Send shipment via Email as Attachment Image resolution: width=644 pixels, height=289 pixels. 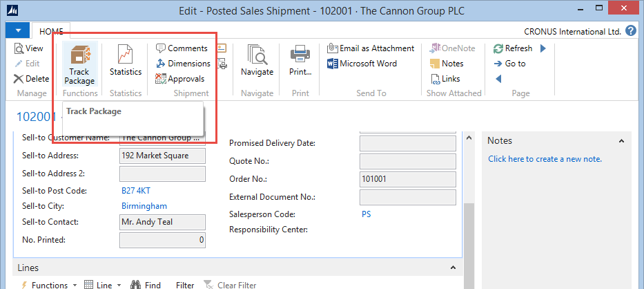[371, 48]
